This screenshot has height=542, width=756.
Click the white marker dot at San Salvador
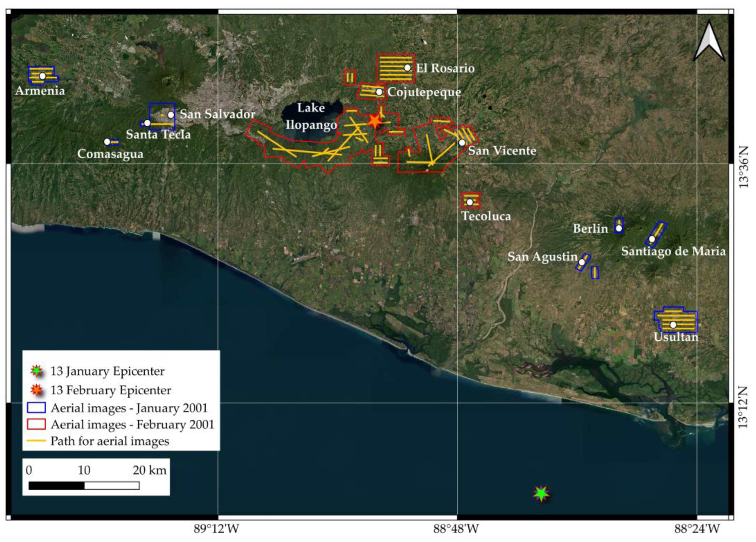tap(171, 115)
